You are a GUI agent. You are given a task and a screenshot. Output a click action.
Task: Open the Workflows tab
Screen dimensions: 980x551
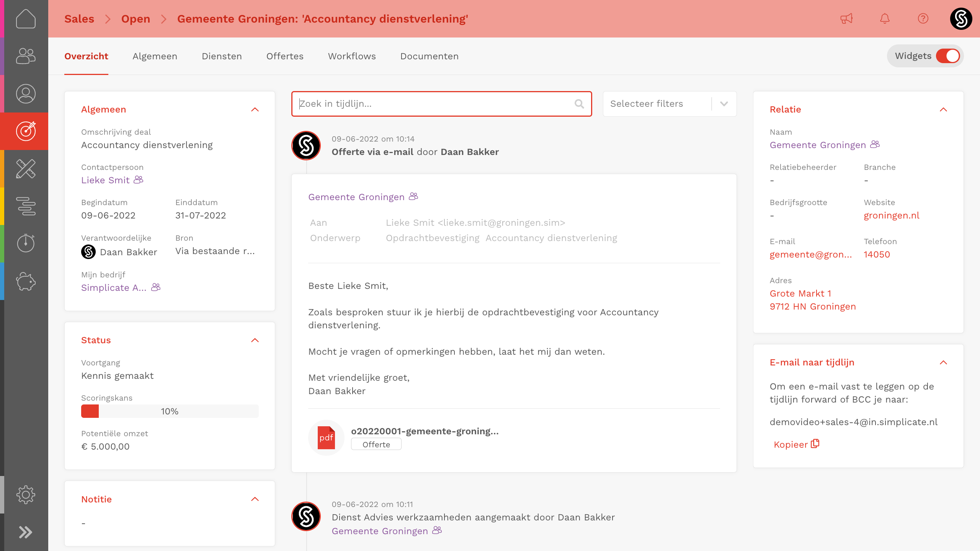click(x=351, y=56)
